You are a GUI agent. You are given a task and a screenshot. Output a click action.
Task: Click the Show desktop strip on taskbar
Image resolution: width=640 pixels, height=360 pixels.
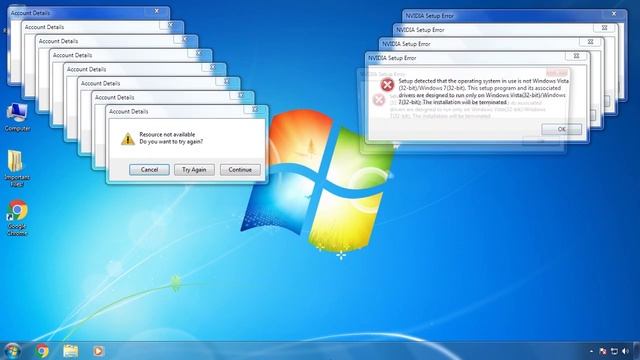637,351
